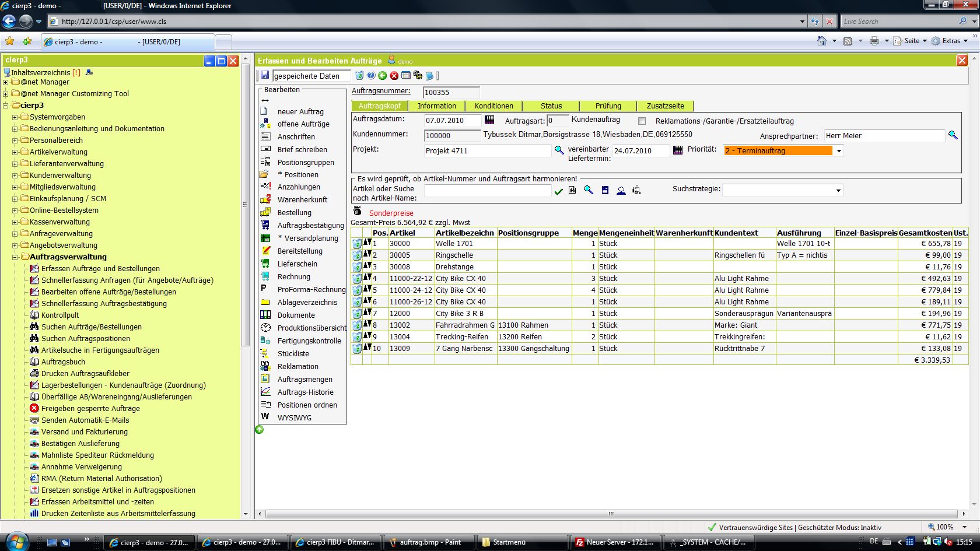Click the green checkmark beside article search
Viewport: 980px width, 551px height.
point(559,191)
